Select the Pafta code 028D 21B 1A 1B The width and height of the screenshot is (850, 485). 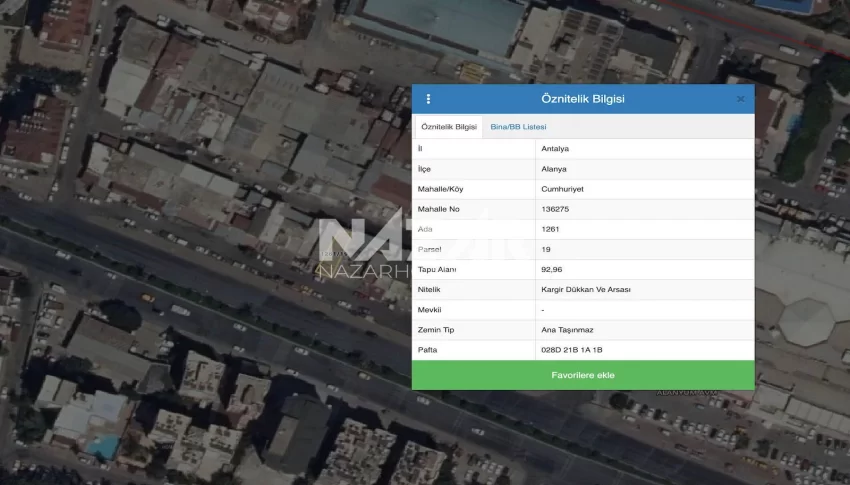(571, 350)
